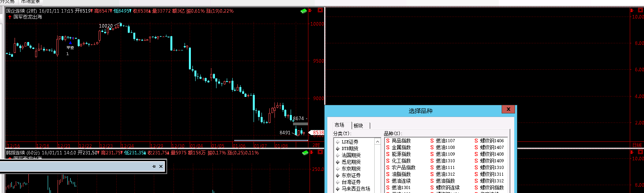The width and height of the screenshot is (644, 193).
Task: Click the 韩指连续 (60分) chart title
Action: tap(23, 153)
